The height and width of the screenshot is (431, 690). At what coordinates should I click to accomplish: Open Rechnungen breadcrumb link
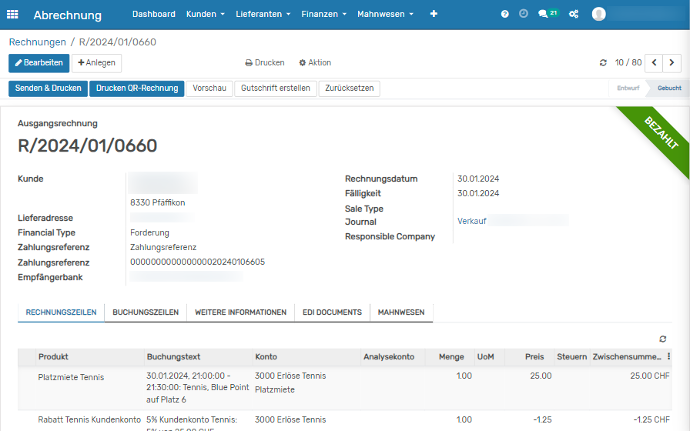[x=37, y=42]
